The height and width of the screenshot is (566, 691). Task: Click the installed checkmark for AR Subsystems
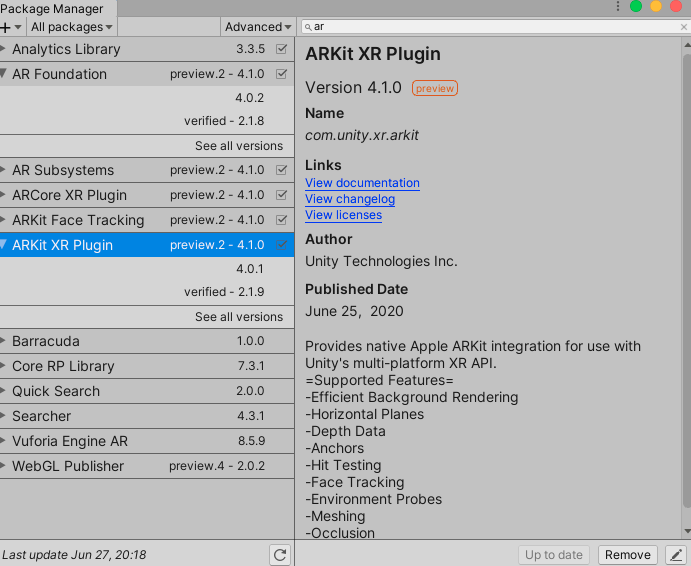281,170
